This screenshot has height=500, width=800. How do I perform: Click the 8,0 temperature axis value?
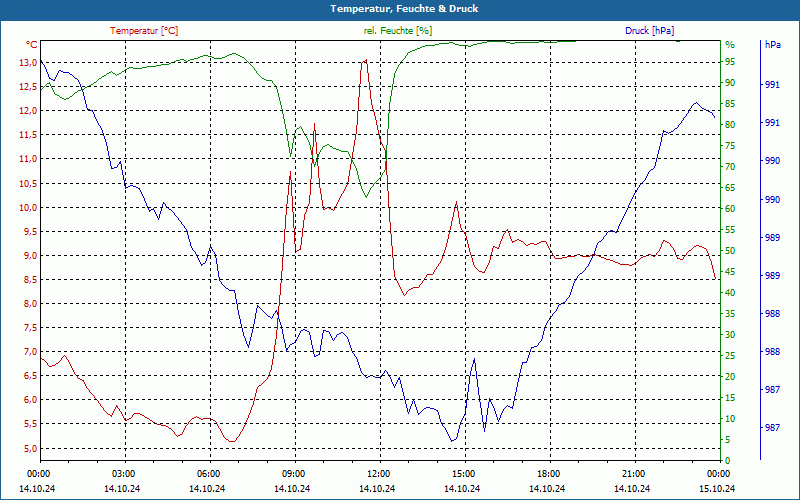pyautogui.click(x=30, y=304)
